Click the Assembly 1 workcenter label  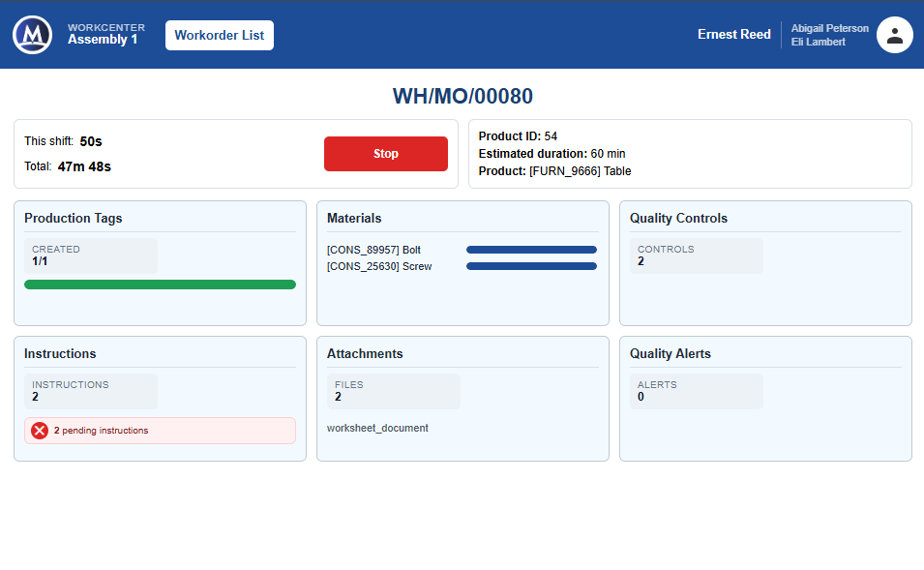coord(103,40)
